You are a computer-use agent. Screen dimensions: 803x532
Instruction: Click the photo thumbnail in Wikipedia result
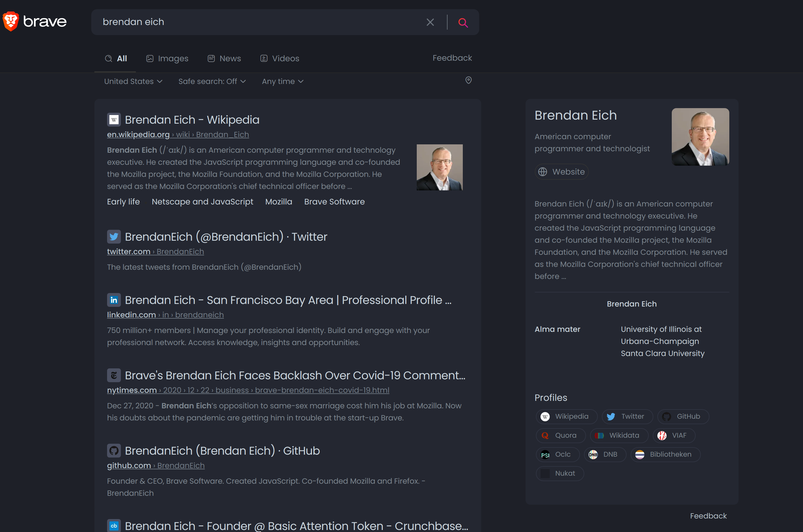440,168
